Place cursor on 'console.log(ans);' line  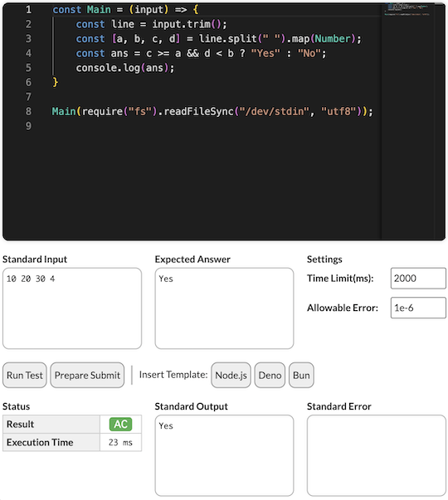125,68
